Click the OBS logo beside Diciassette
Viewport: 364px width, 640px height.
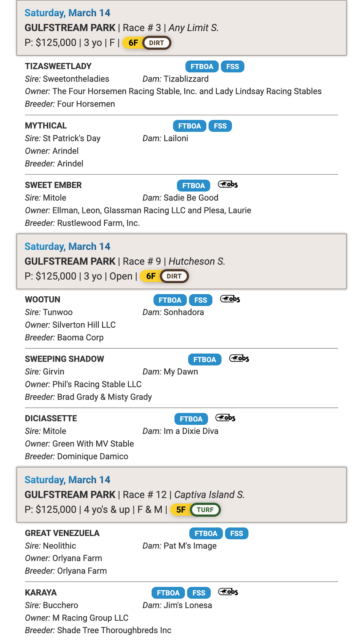point(225,418)
